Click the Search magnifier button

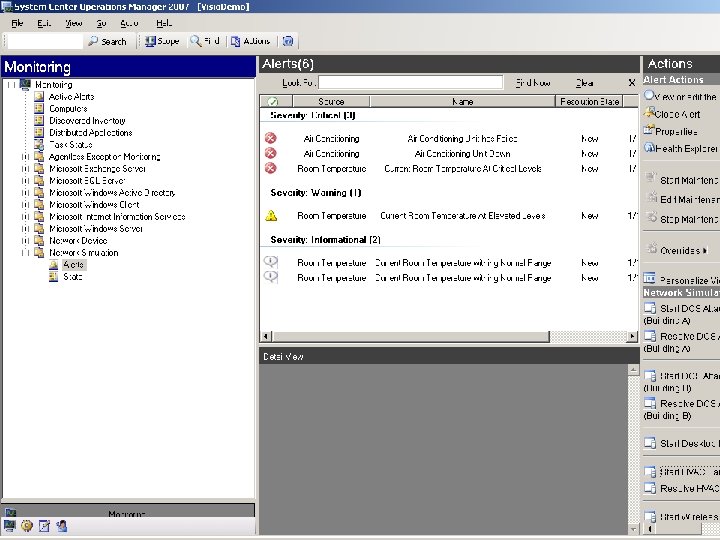coord(107,41)
